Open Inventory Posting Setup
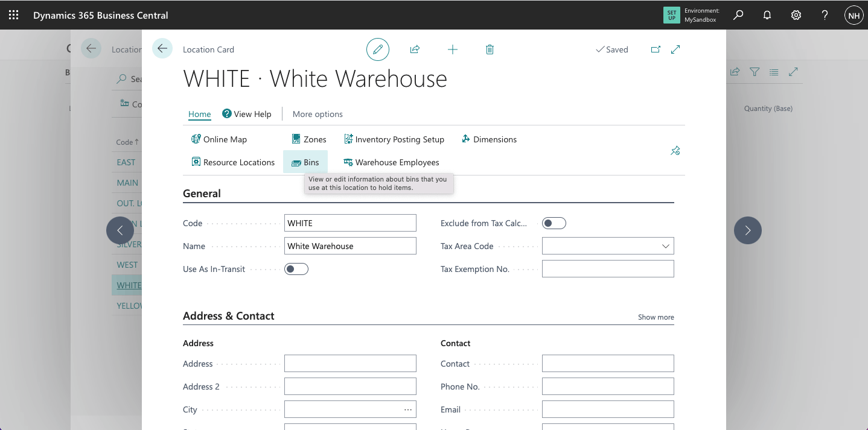The image size is (868, 430). point(394,139)
